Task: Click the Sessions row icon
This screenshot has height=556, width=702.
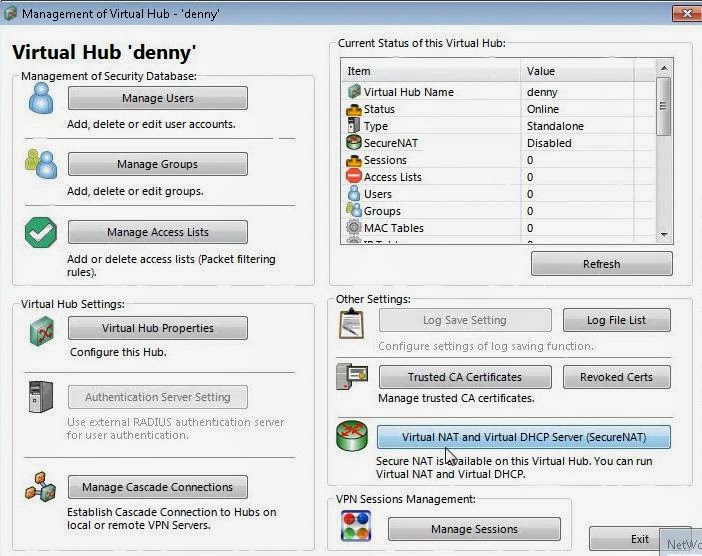Action: click(x=354, y=160)
